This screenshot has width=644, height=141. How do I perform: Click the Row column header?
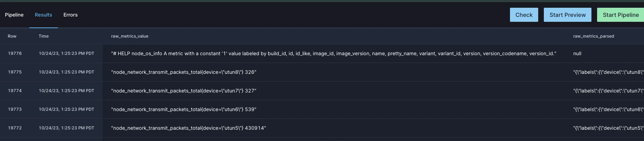coord(12,36)
